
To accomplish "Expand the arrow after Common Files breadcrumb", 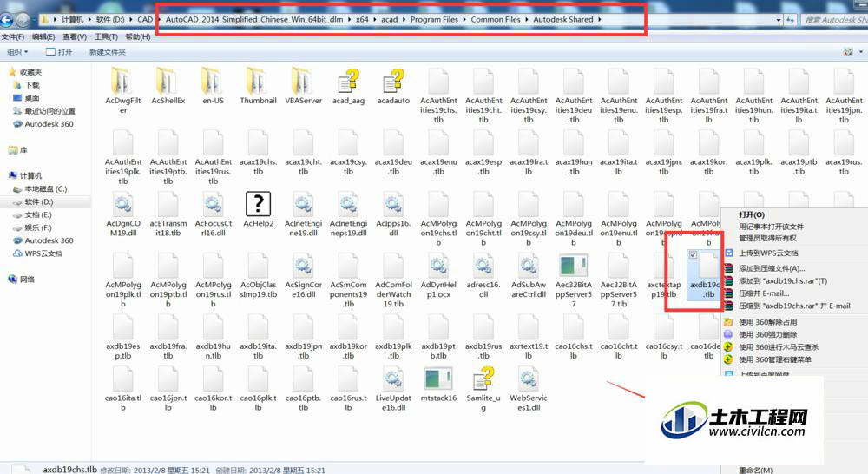I will [x=527, y=19].
